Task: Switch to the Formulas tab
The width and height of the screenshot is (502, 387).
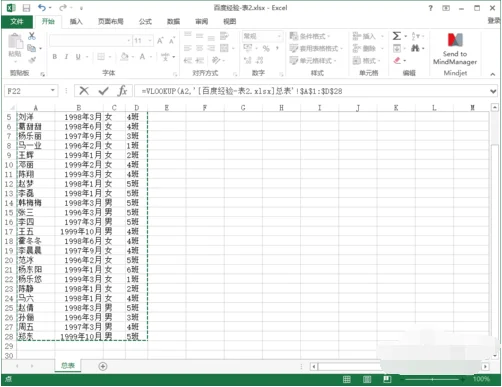Action: (145, 22)
